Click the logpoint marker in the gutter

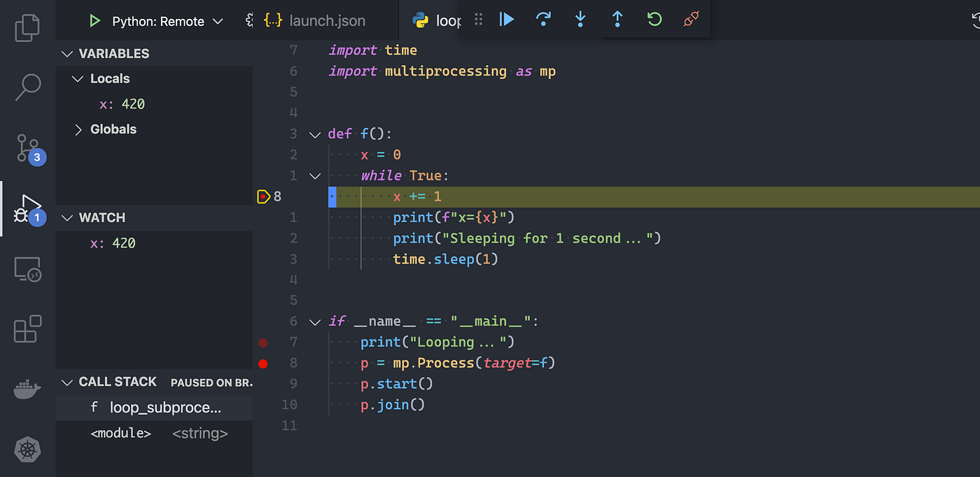coord(263,197)
